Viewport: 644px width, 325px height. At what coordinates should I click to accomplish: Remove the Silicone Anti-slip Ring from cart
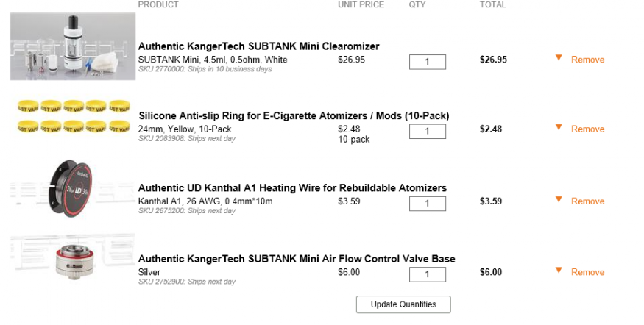click(587, 129)
